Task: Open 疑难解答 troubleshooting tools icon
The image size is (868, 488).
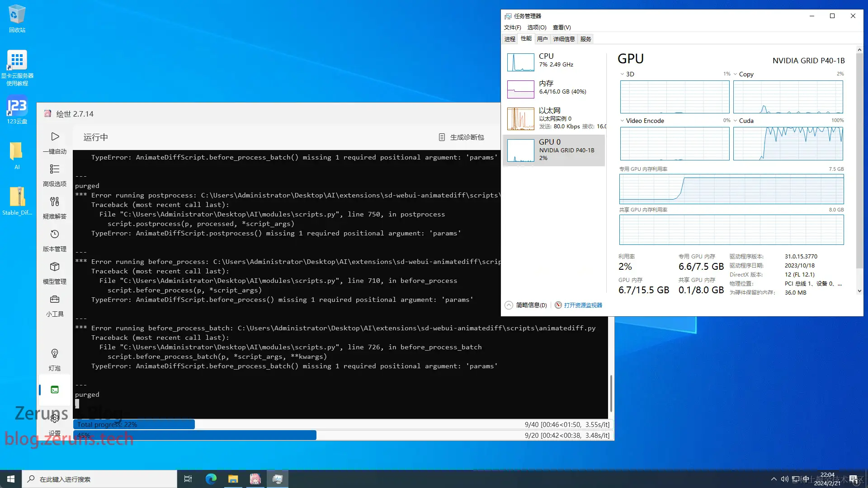Action: pos(55,202)
